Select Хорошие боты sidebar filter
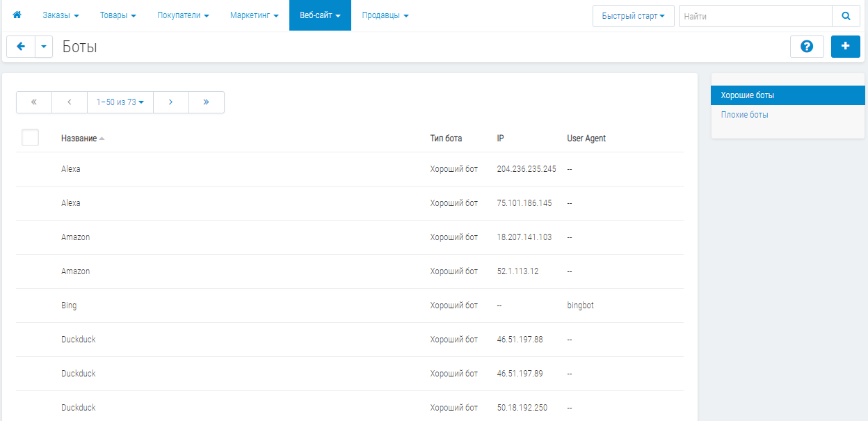This screenshot has width=868, height=421. pyautogui.click(x=748, y=95)
